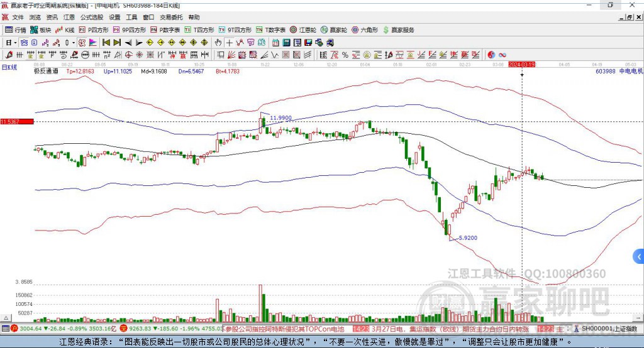The height and width of the screenshot is (348, 644).
Task: Open the 赢家轮 tool
Action: pyautogui.click(x=334, y=30)
